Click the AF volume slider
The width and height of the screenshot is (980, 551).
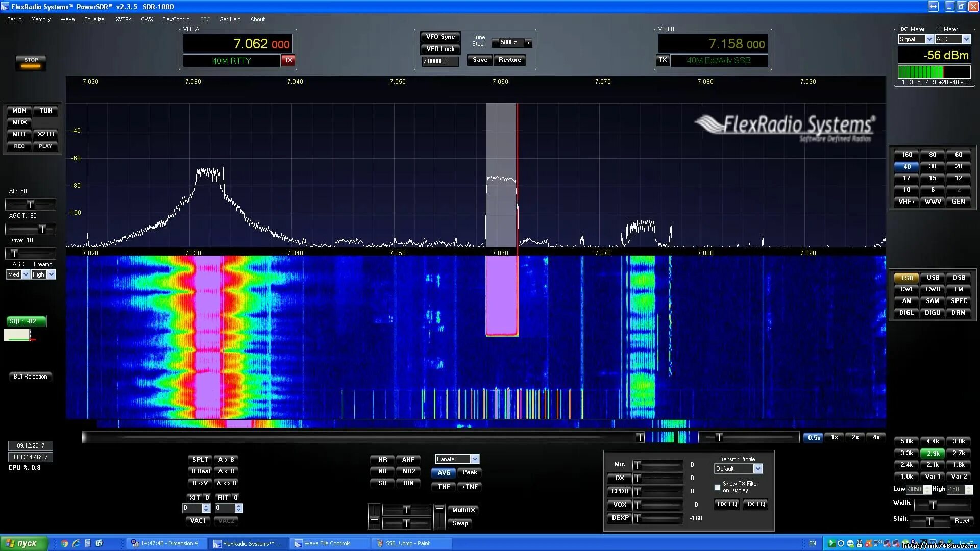(30, 205)
